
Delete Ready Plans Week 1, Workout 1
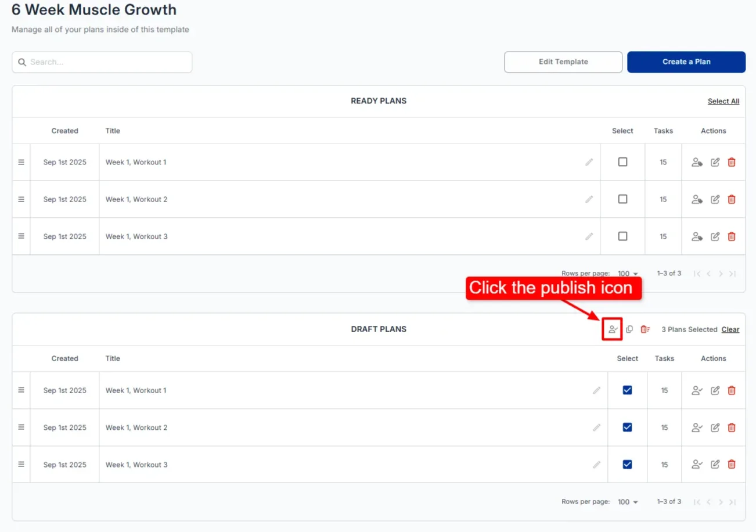[732, 162]
